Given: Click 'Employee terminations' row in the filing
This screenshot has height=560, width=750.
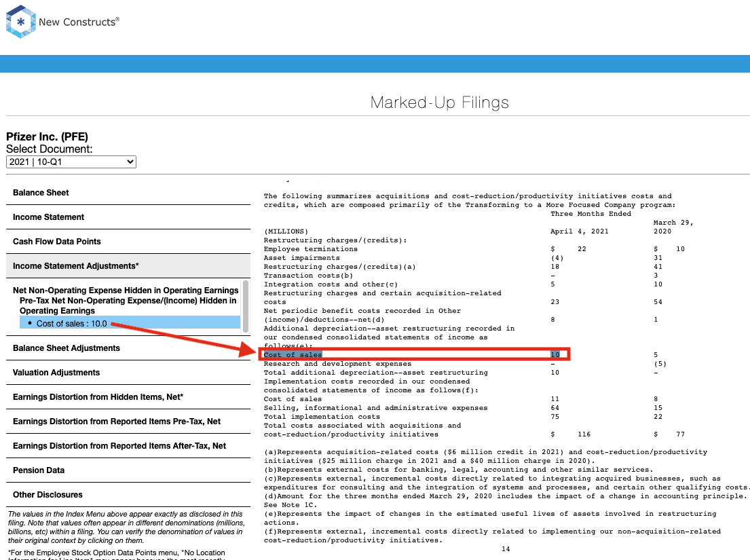Looking at the screenshot, I should pos(310,249).
